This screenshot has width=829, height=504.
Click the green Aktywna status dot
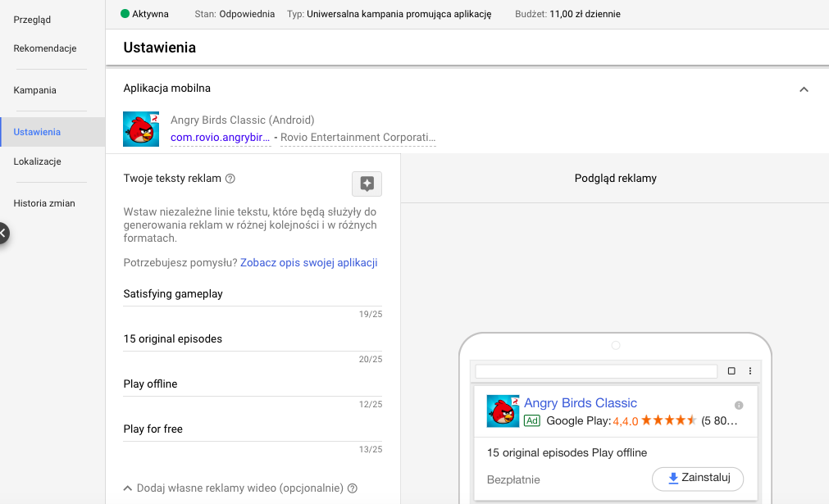tap(125, 14)
